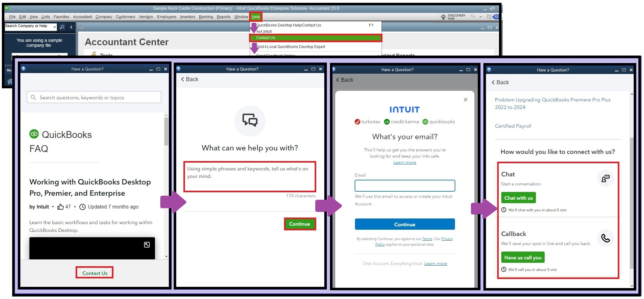644x299 pixels.
Task: Click the clock icon beside 'We'll chat with you'
Action: [504, 210]
